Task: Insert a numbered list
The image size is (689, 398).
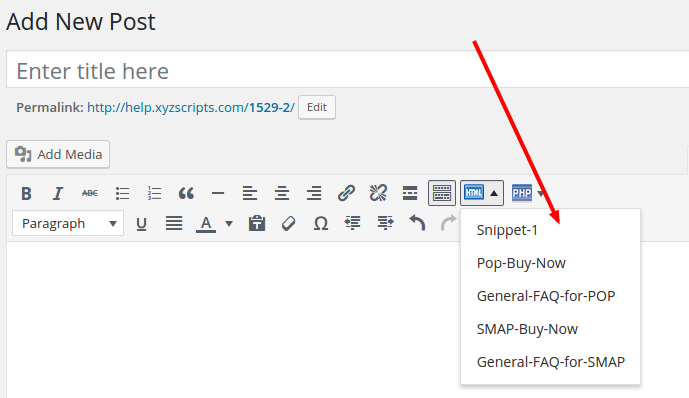Action: (154, 193)
